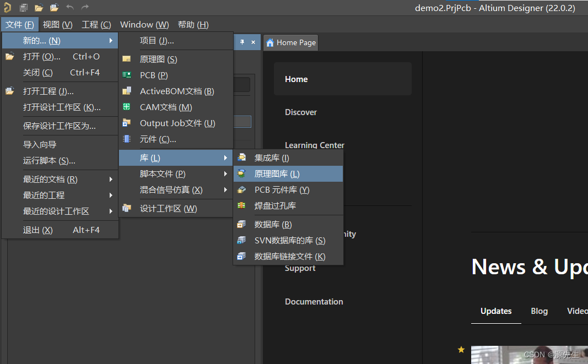Viewport: 588px width, 364px height.
Task: Open the Documentation link
Action: point(314,301)
